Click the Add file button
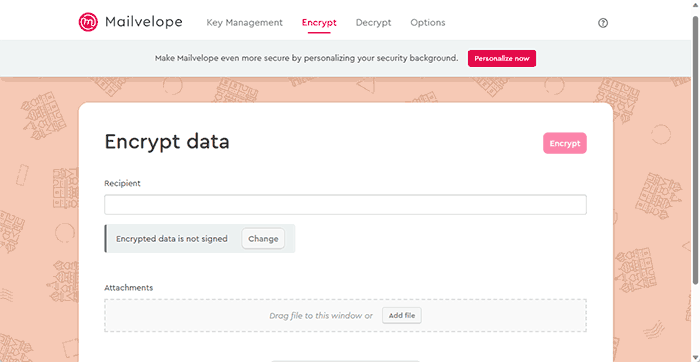The image size is (700, 362). tap(402, 316)
